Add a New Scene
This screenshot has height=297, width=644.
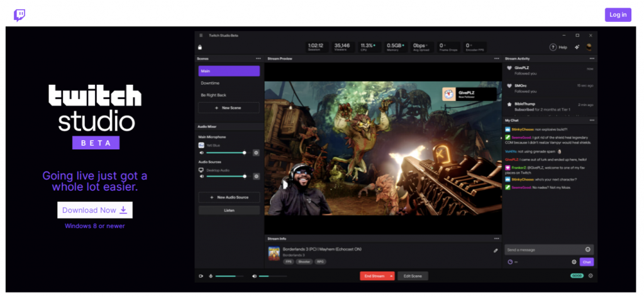(229, 108)
